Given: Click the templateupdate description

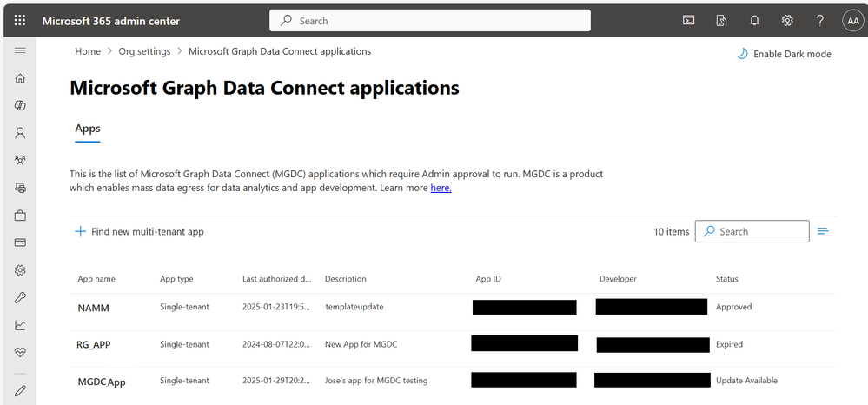Looking at the screenshot, I should [354, 307].
